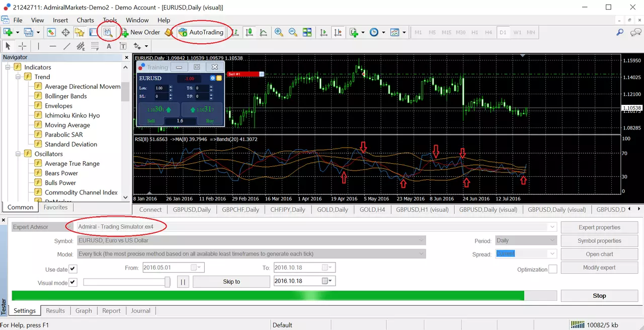Open the Expert Advisor dropdown

[x=553, y=227]
